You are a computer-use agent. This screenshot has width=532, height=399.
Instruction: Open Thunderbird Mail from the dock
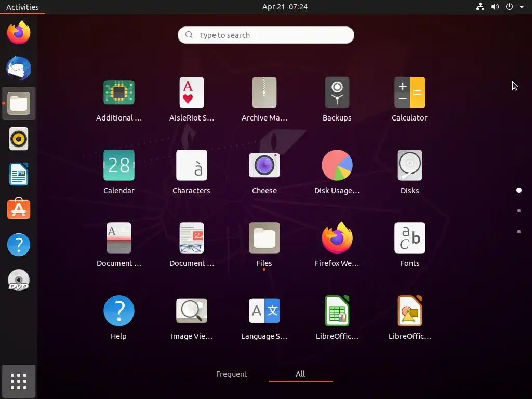click(x=19, y=68)
